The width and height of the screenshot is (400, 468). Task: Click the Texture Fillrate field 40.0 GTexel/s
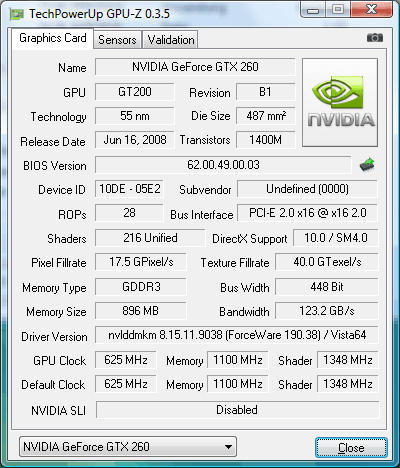pyautogui.click(x=327, y=262)
